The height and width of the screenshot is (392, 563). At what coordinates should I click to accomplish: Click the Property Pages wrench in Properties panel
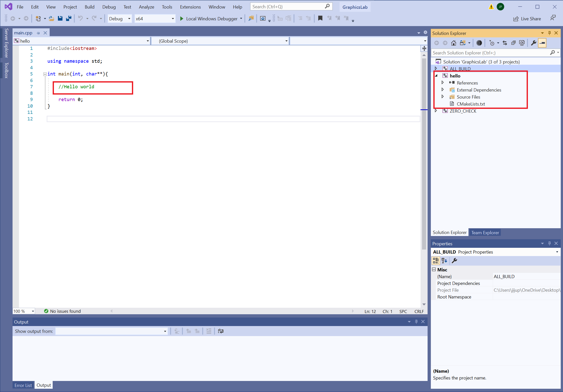(x=454, y=261)
